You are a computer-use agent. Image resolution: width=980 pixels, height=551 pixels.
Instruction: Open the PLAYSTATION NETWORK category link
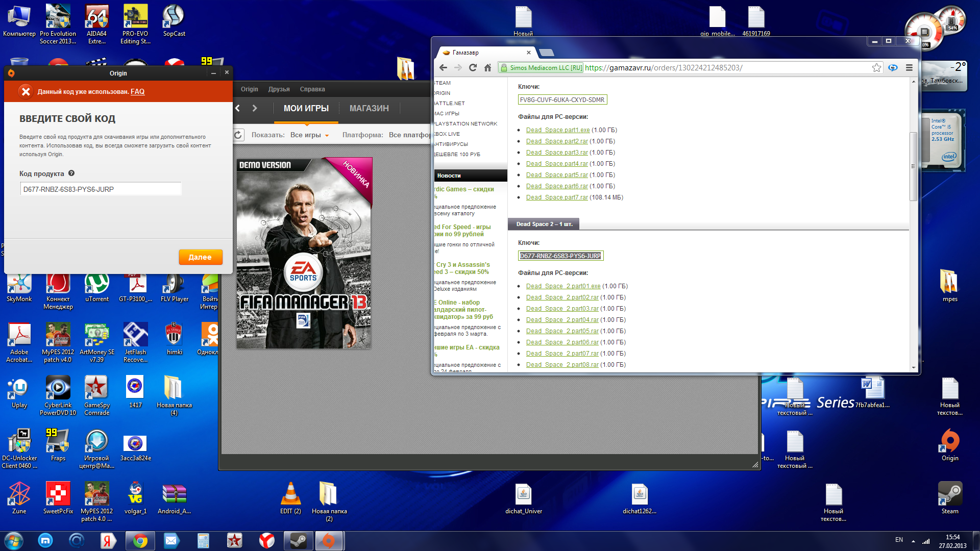(x=465, y=124)
